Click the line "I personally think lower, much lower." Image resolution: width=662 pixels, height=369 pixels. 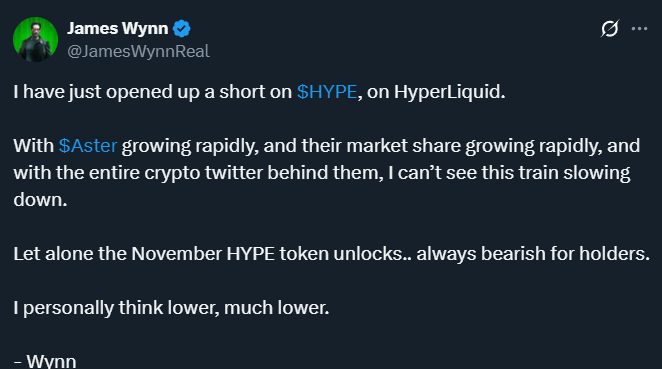(171, 308)
